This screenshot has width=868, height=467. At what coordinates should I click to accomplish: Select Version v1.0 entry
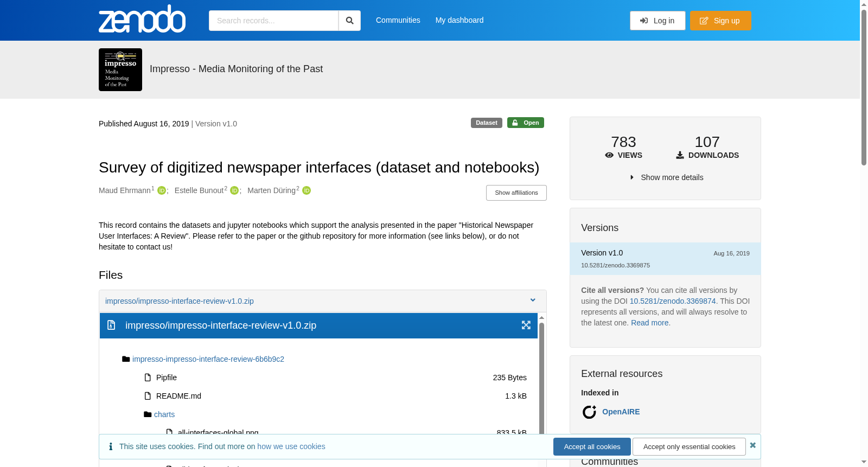point(665,259)
